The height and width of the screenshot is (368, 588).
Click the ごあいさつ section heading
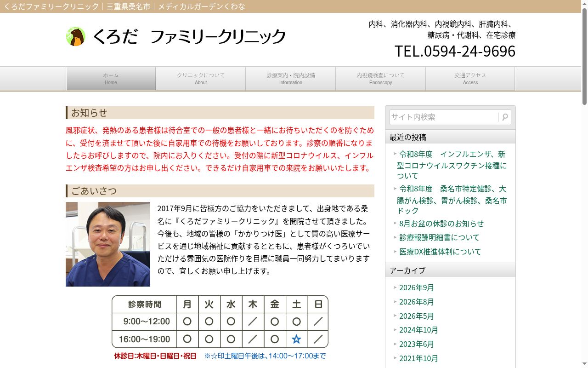tap(220, 191)
